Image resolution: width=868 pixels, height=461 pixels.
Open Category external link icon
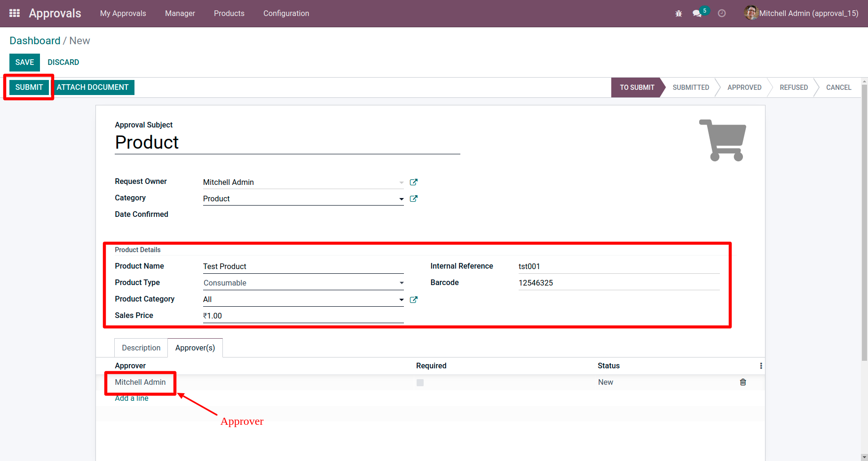(x=414, y=199)
